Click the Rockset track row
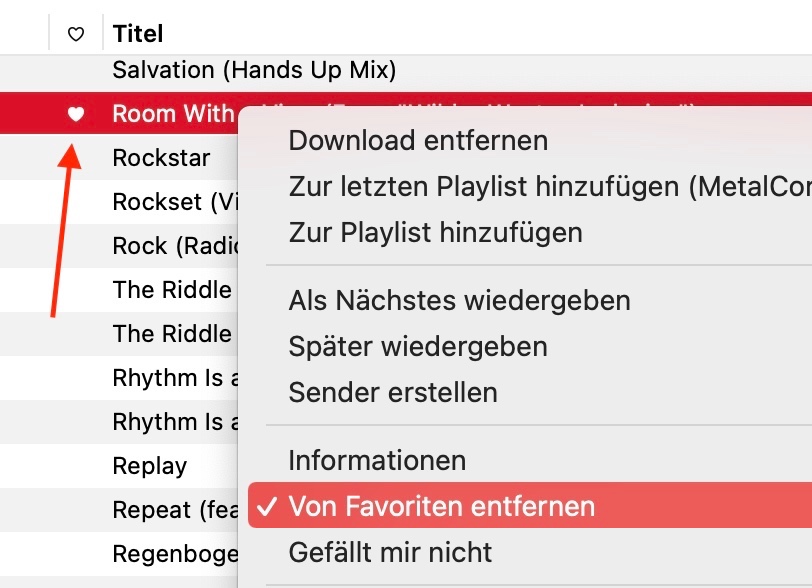Screen dimensions: 812x588 pos(172,202)
